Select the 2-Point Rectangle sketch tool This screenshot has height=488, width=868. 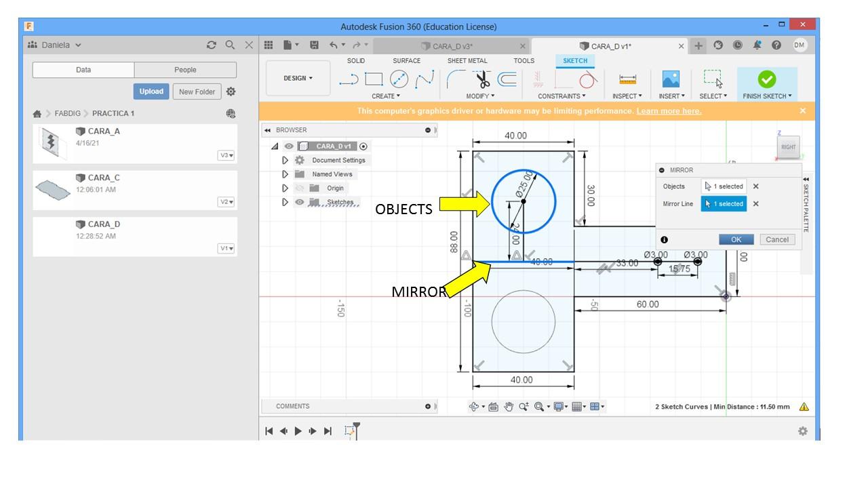pos(374,79)
